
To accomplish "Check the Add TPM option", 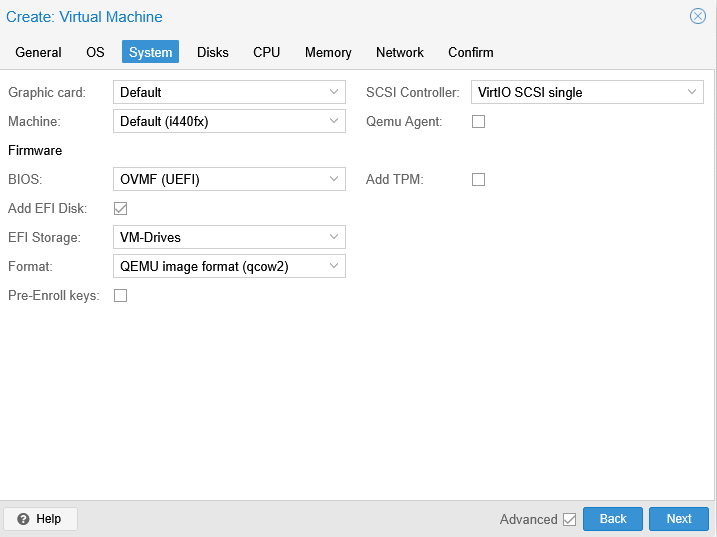I will pos(478,179).
